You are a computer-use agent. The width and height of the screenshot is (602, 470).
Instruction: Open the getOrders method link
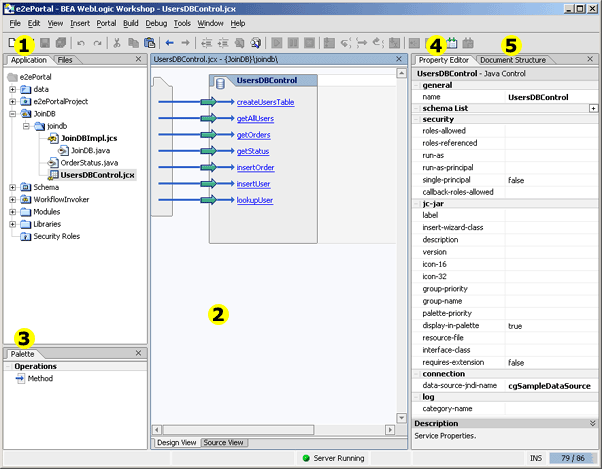pos(253,135)
